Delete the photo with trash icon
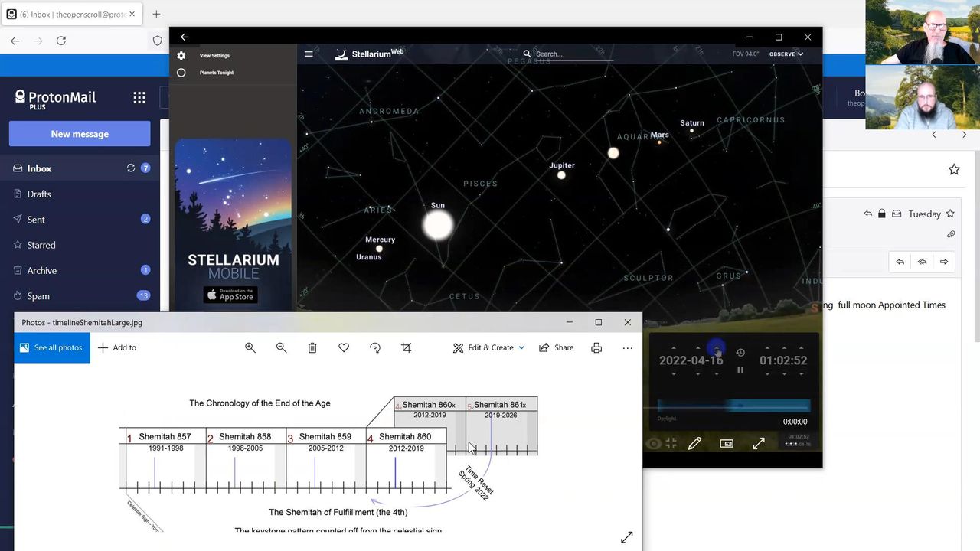The image size is (980, 551). click(x=312, y=347)
